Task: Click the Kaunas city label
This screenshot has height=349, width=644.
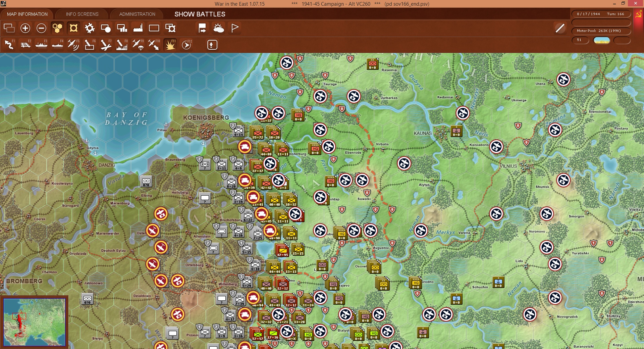Action: 423,133
